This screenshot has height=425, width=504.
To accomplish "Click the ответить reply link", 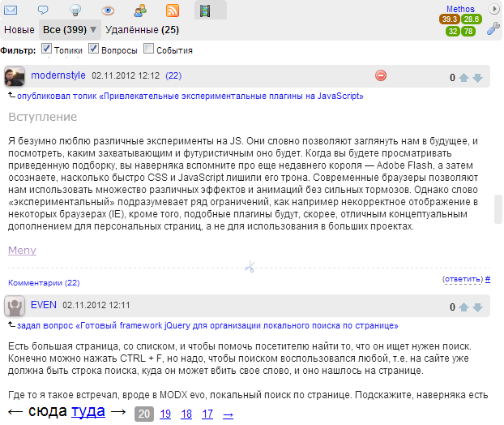I will (463, 279).
